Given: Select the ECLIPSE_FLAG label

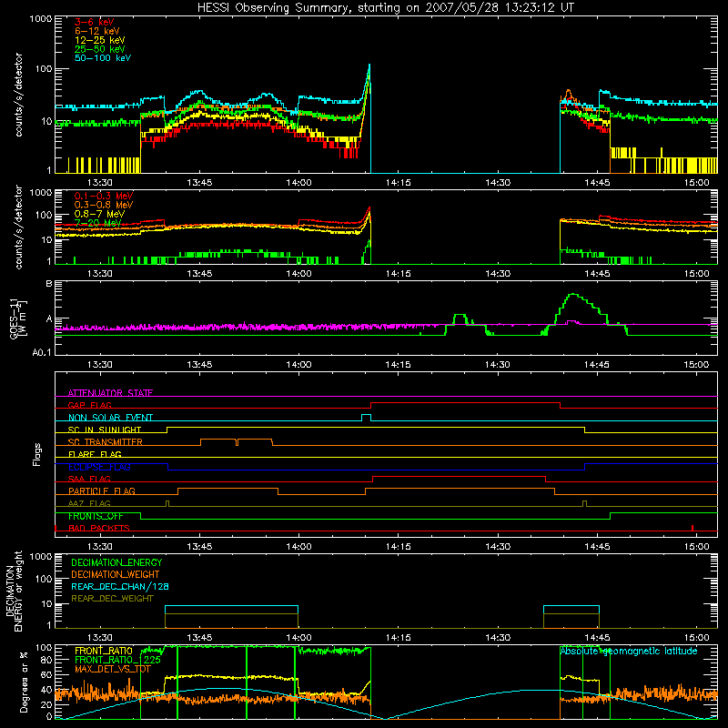Looking at the screenshot, I should point(99,467).
